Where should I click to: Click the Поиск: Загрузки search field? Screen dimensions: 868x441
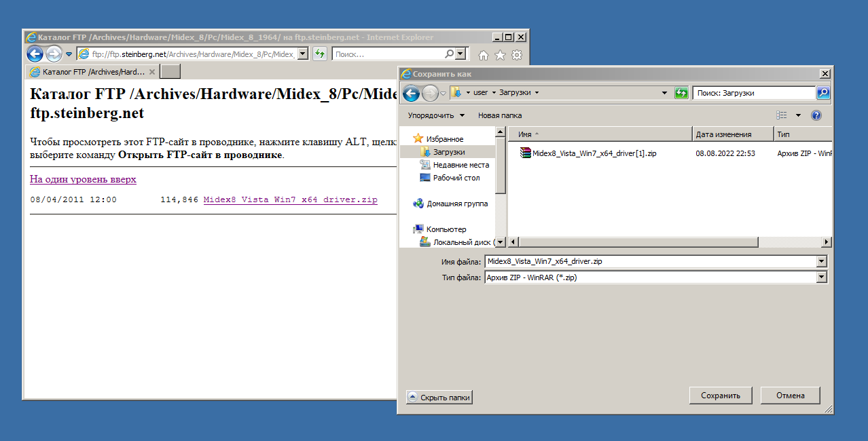[754, 93]
